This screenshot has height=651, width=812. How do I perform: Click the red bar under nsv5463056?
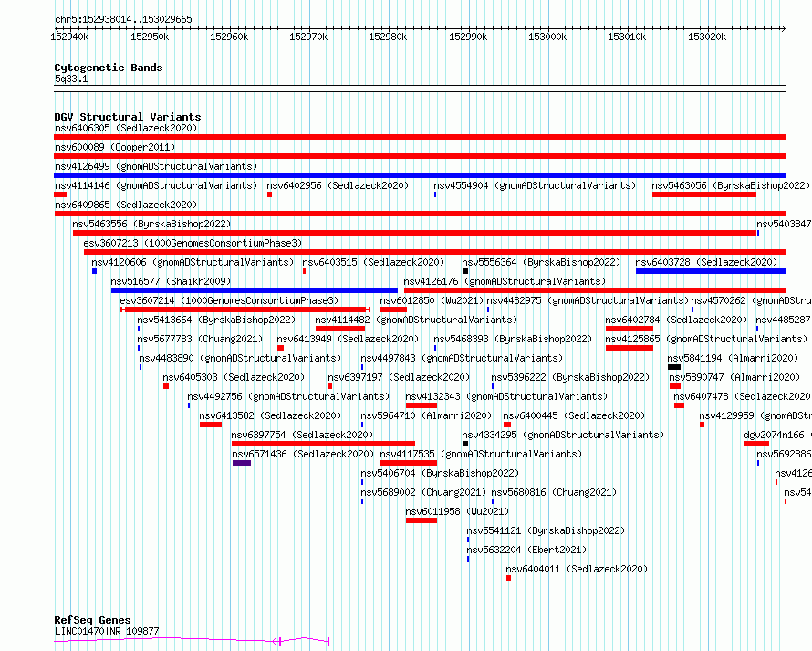pos(704,194)
